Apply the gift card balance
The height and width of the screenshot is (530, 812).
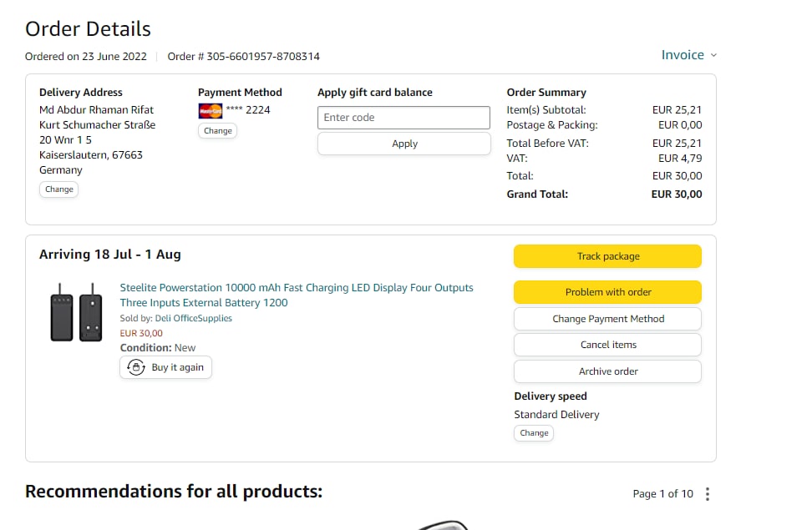click(x=403, y=144)
